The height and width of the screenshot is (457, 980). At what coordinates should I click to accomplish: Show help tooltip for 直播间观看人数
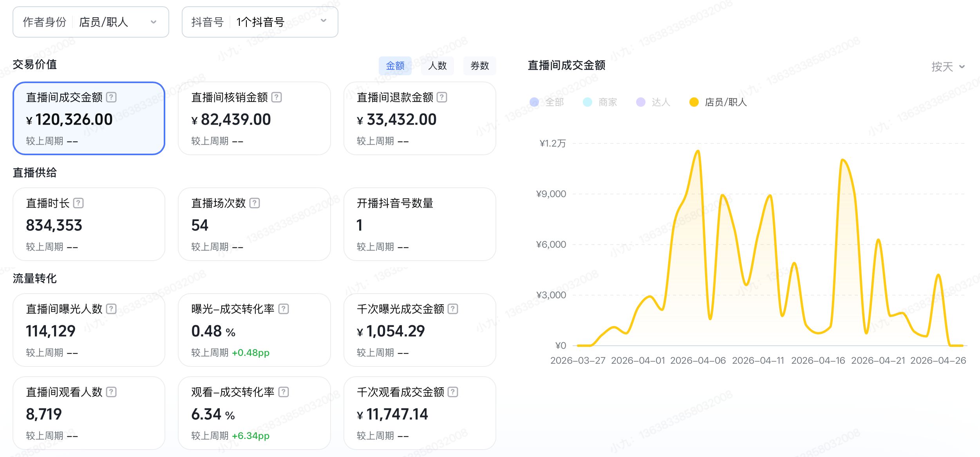coord(111,392)
